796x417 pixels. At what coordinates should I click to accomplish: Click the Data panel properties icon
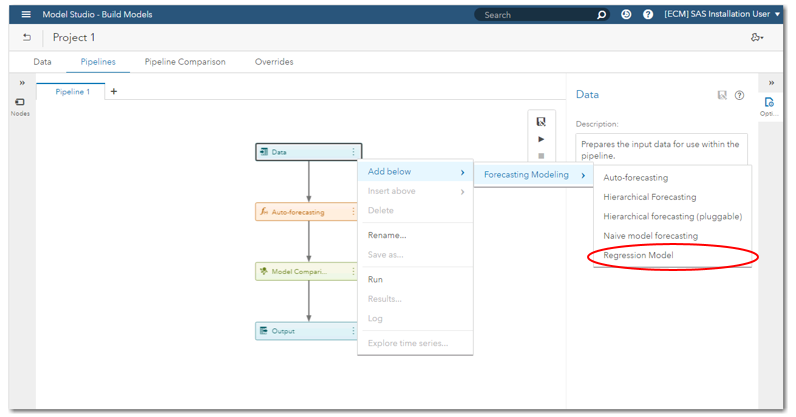coord(722,95)
